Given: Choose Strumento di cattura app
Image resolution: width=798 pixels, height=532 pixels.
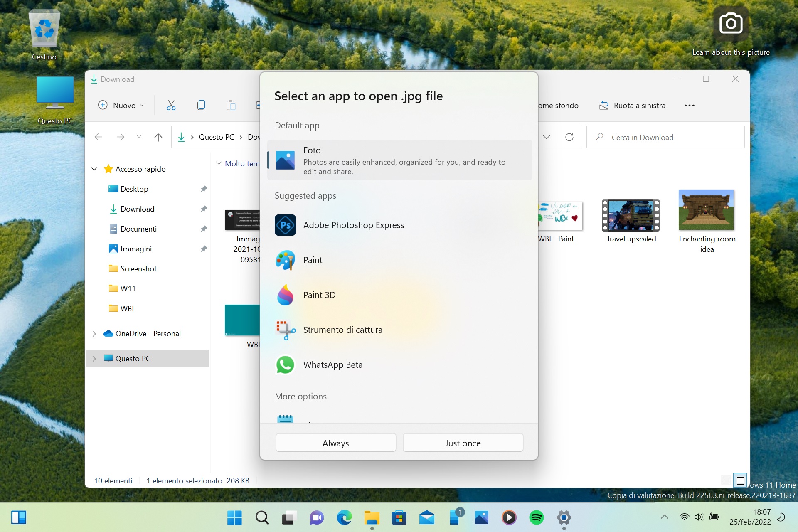Looking at the screenshot, I should click(399, 330).
